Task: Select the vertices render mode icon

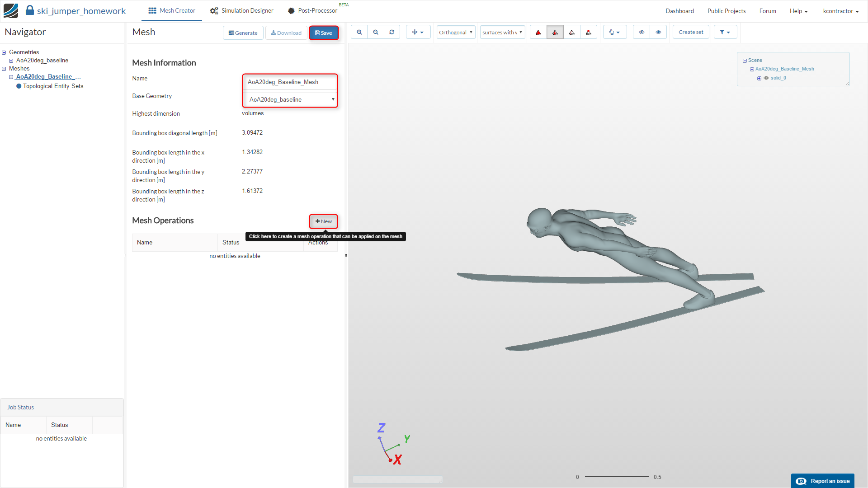Action: tap(589, 32)
